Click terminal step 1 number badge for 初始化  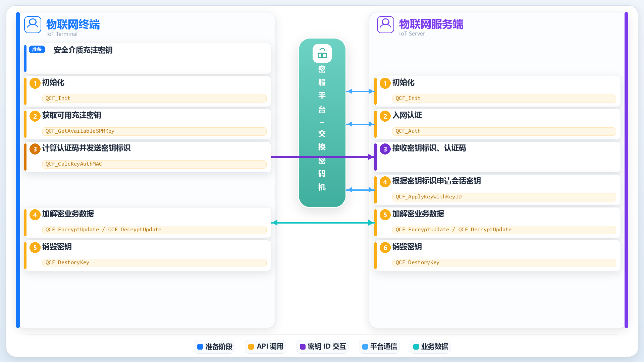(35, 83)
